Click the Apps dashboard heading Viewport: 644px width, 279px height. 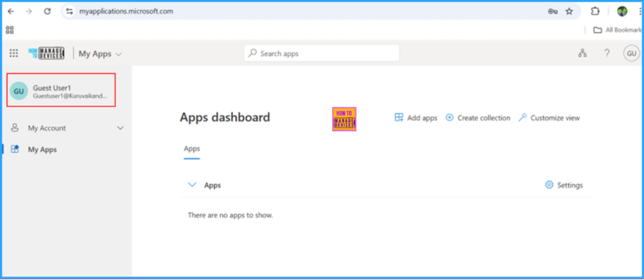[225, 117]
